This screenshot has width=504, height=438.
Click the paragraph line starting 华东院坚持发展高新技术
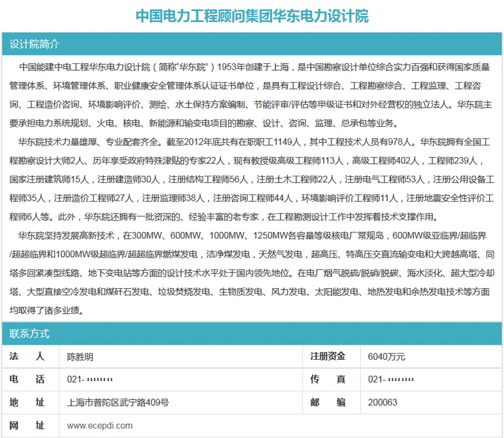point(252,236)
